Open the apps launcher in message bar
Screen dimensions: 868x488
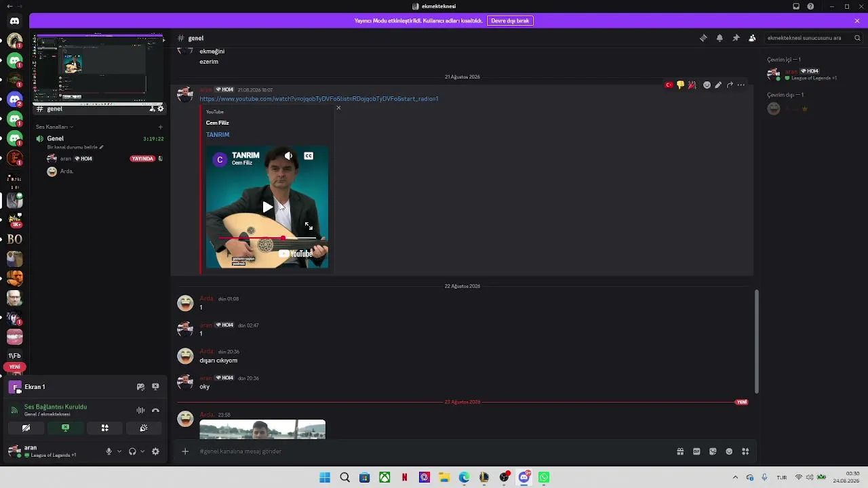[745, 451]
